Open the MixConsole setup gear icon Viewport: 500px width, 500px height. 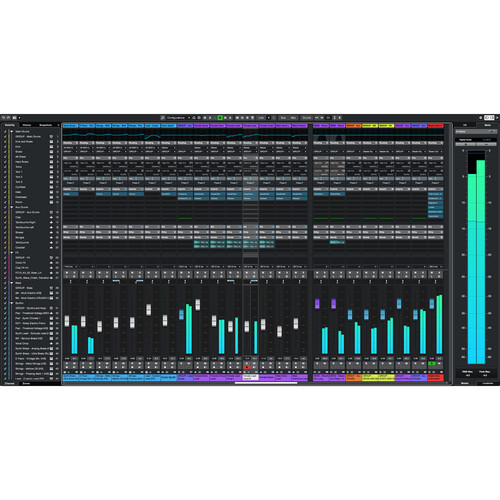click(x=480, y=118)
